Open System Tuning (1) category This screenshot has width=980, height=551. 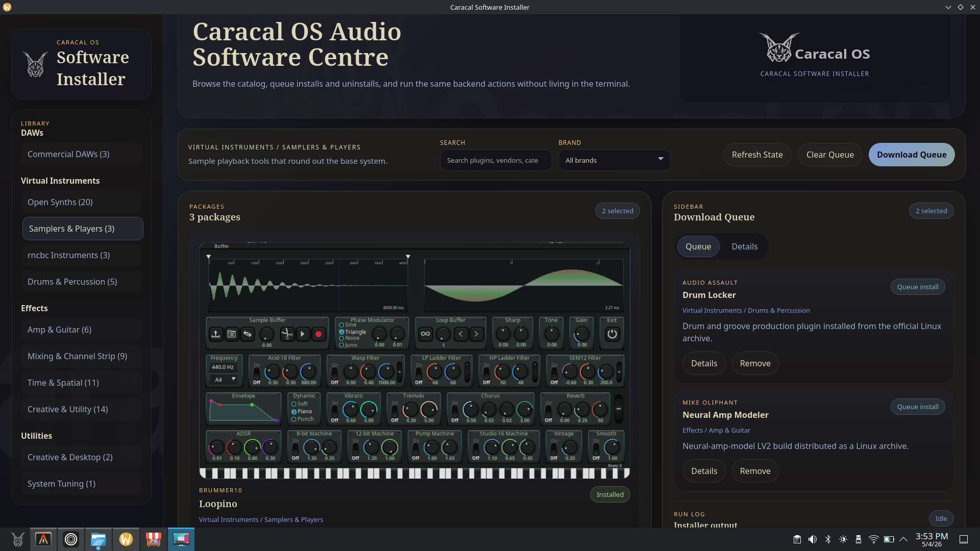point(82,484)
